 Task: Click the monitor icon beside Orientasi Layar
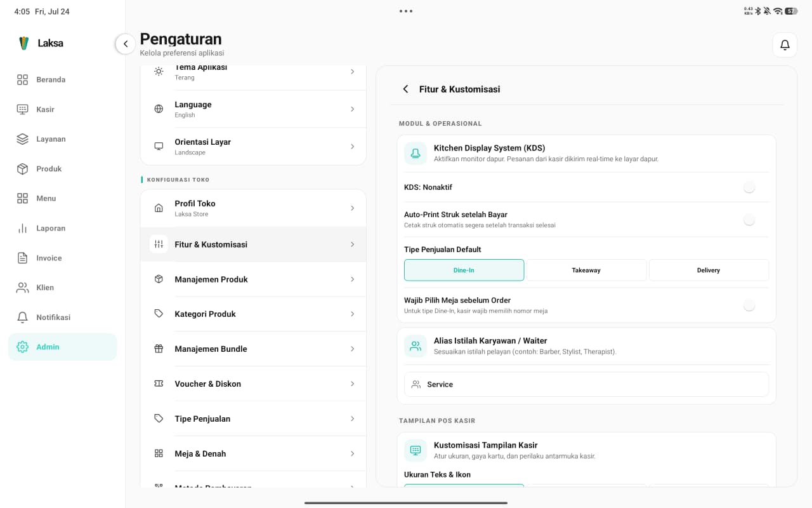(x=159, y=146)
